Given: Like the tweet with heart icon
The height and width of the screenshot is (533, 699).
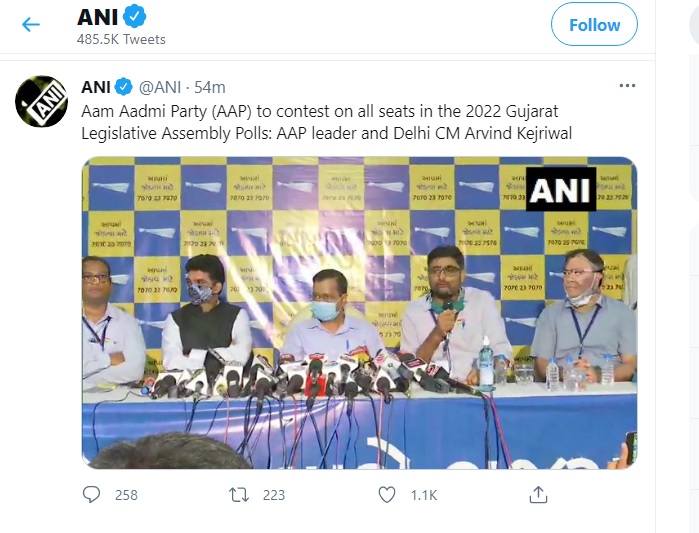Looking at the screenshot, I should point(387,495).
